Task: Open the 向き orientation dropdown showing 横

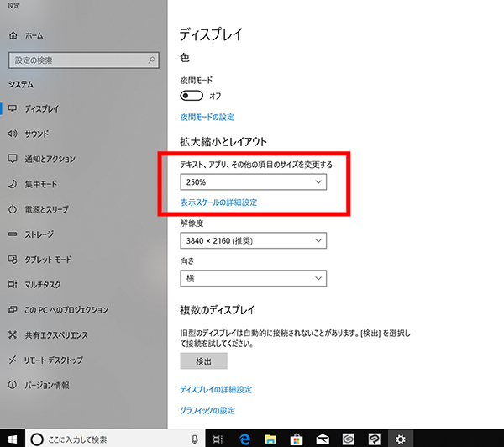Action: [x=254, y=278]
